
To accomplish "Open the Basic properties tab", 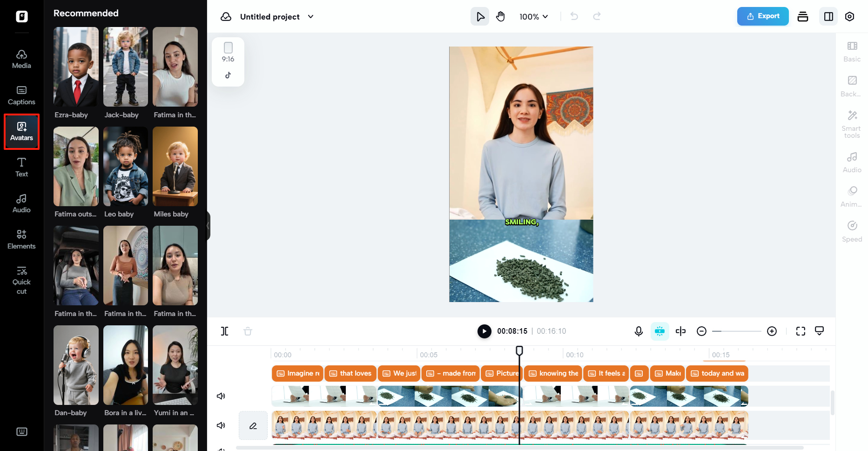I will click(852, 52).
